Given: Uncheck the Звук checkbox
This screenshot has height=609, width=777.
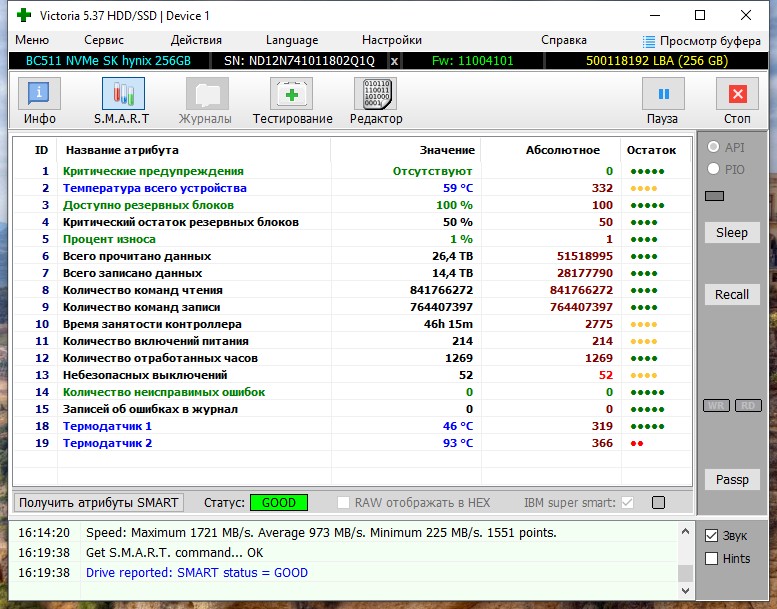Looking at the screenshot, I should tap(711, 536).
